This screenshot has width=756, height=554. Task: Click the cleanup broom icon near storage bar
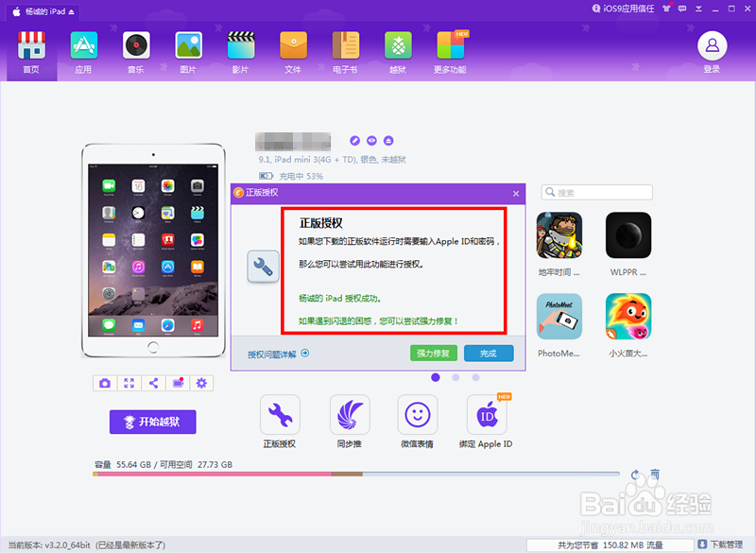[654, 474]
